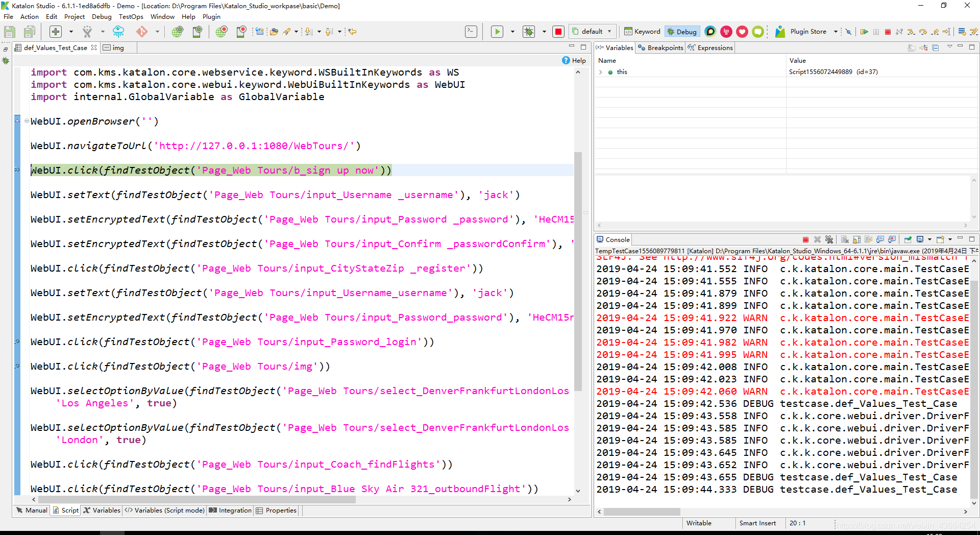Click the Skip All Breakpoints icon
The image size is (980, 535).
(x=848, y=32)
